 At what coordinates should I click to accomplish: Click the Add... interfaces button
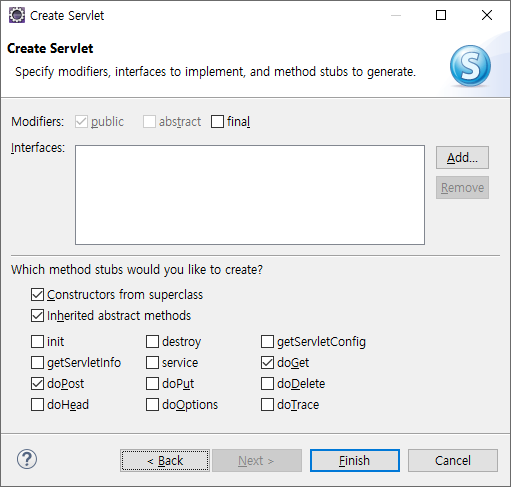462,157
